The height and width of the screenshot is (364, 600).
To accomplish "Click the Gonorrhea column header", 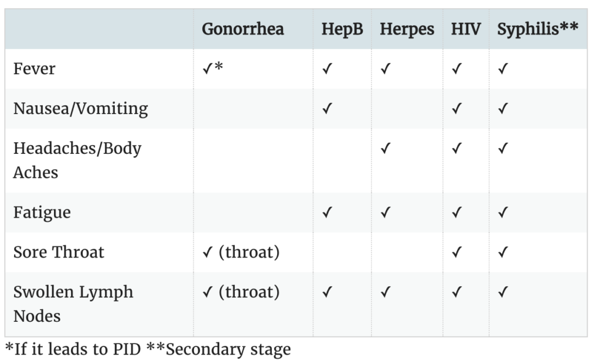I will tap(243, 29).
